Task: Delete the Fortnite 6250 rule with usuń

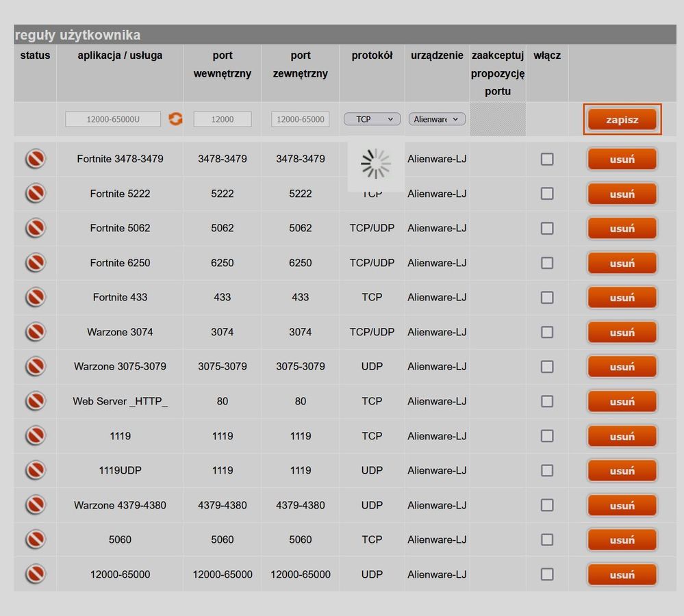Action: [622, 263]
